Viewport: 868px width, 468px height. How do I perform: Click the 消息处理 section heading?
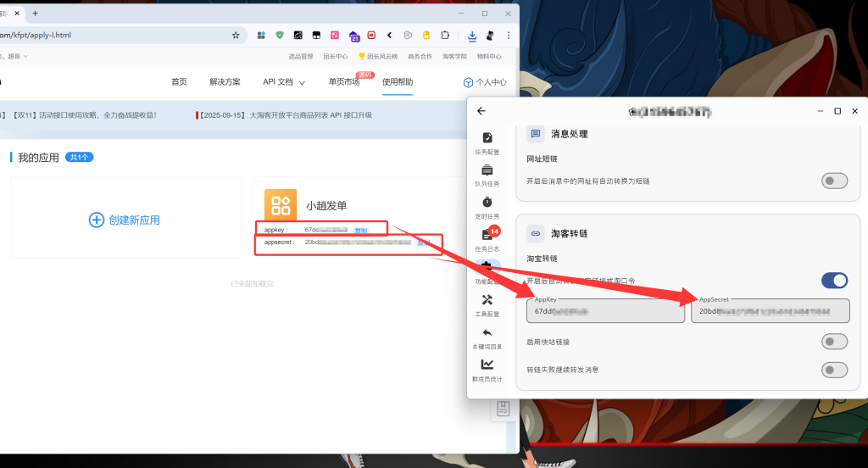click(569, 134)
